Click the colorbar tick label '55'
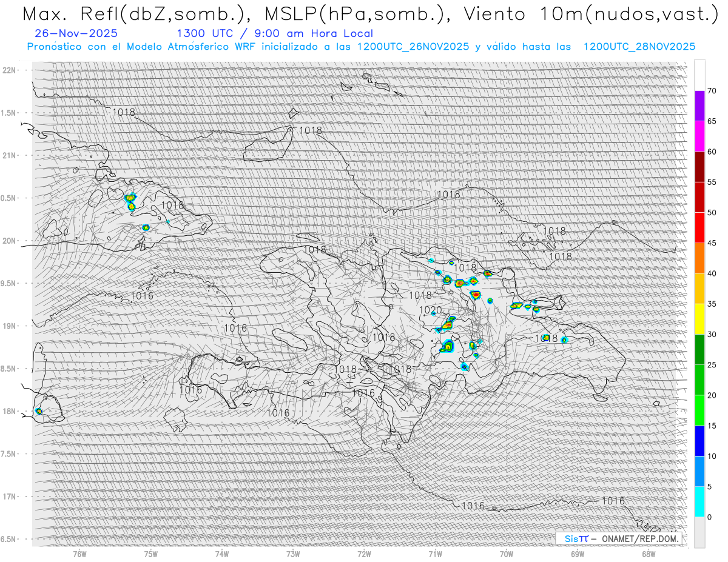The image size is (728, 562). click(712, 182)
